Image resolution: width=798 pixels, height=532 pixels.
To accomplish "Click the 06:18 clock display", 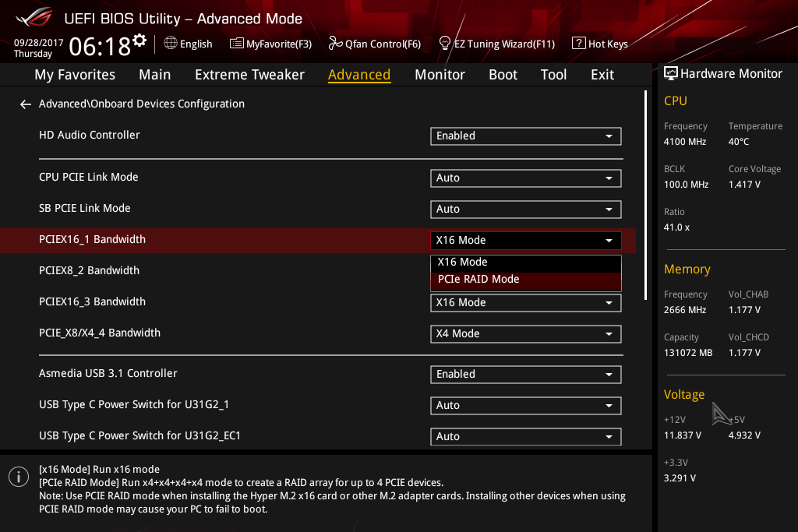I will (100, 47).
